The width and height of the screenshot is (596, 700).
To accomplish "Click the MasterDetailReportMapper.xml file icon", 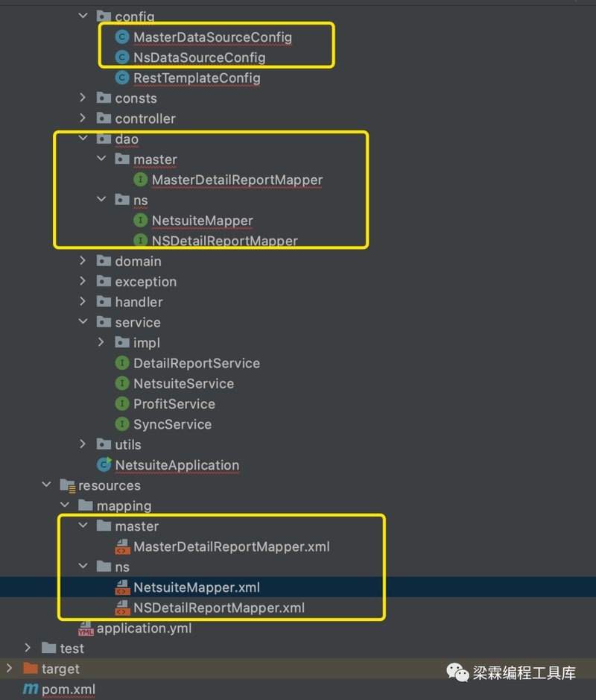I will pos(121,546).
